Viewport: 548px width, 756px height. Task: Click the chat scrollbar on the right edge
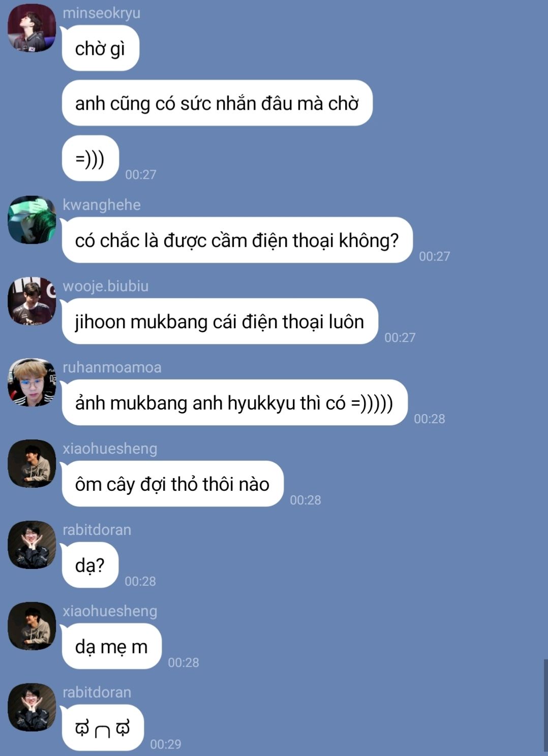545,705
